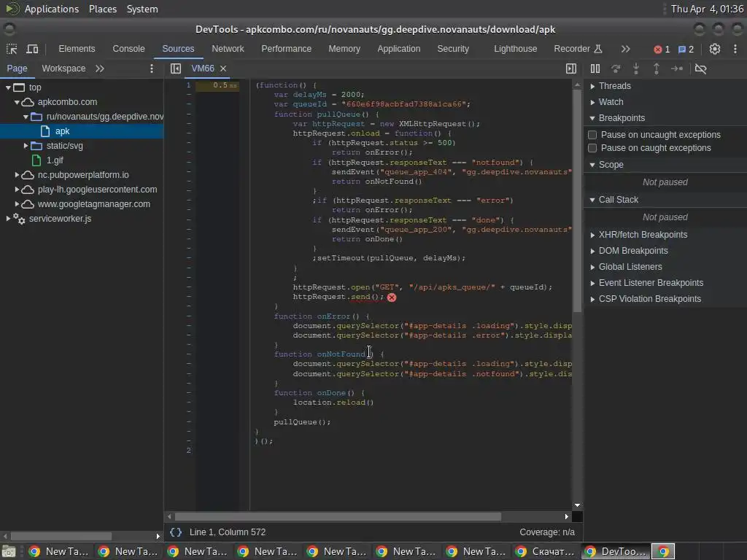Expand the nc.pubpowerplatform.io tree node

point(17,175)
